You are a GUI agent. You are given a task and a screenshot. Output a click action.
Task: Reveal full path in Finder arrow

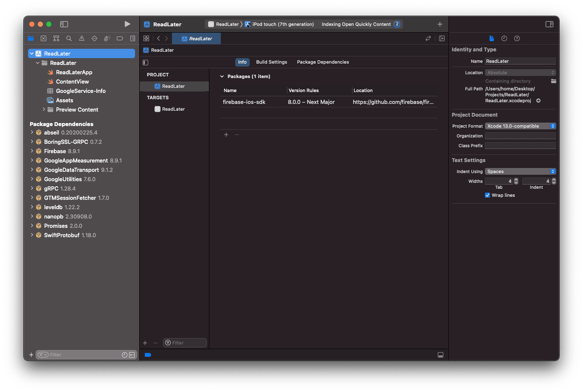coord(538,101)
